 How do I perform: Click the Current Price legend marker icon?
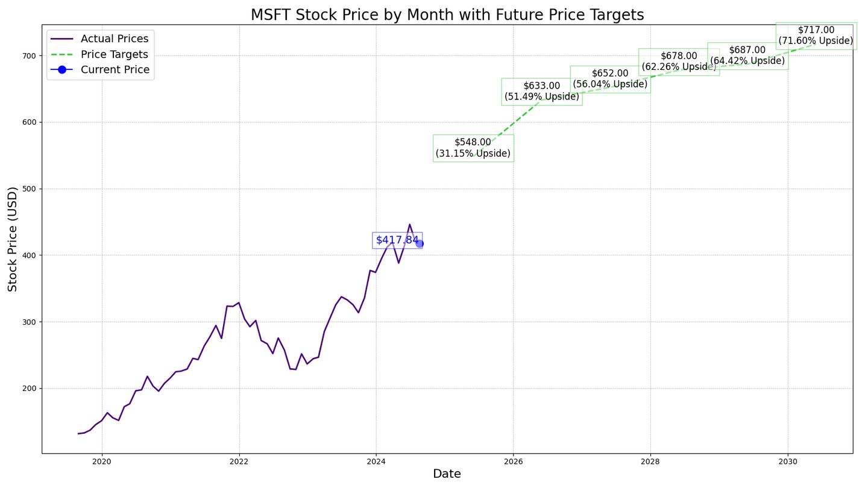click(x=62, y=70)
